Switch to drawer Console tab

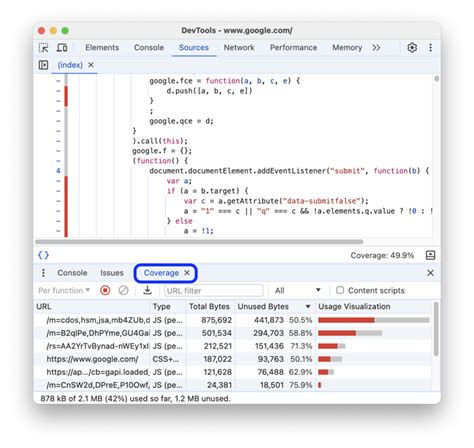click(72, 273)
